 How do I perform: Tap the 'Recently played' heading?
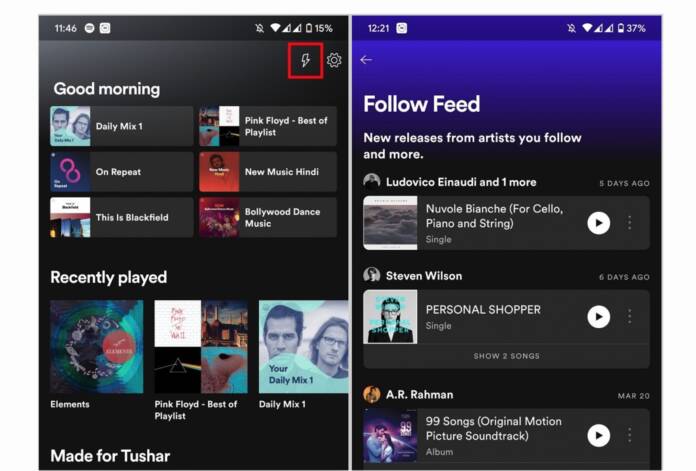[109, 277]
